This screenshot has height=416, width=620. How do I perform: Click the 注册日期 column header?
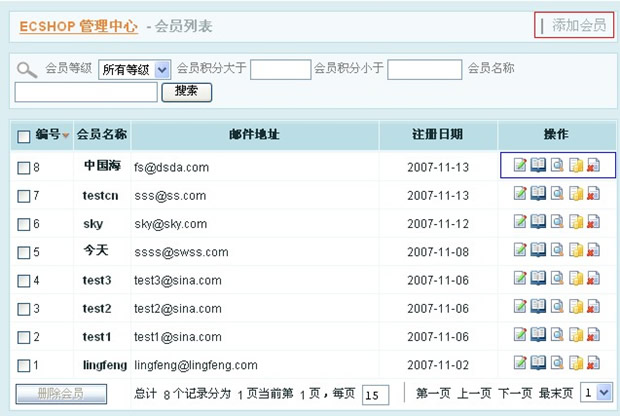437,135
